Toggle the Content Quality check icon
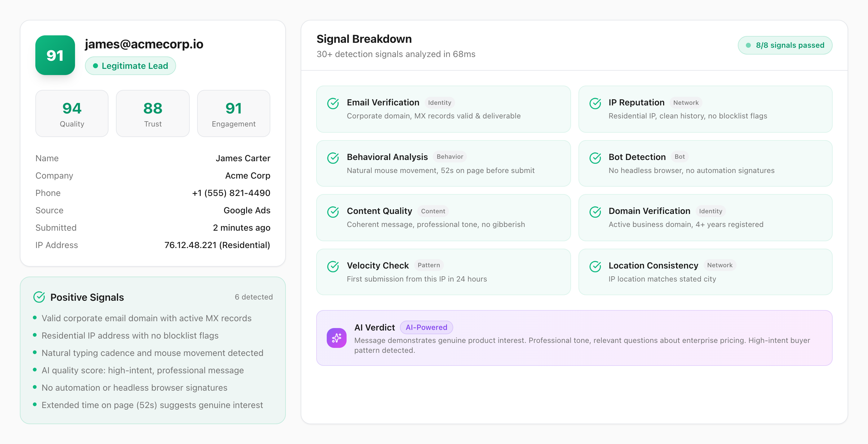Screen dimensions: 868x444 [x=333, y=212]
